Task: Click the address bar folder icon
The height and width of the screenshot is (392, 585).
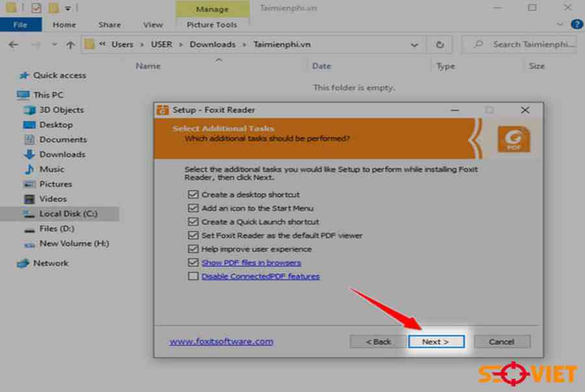Action: pyautogui.click(x=89, y=44)
